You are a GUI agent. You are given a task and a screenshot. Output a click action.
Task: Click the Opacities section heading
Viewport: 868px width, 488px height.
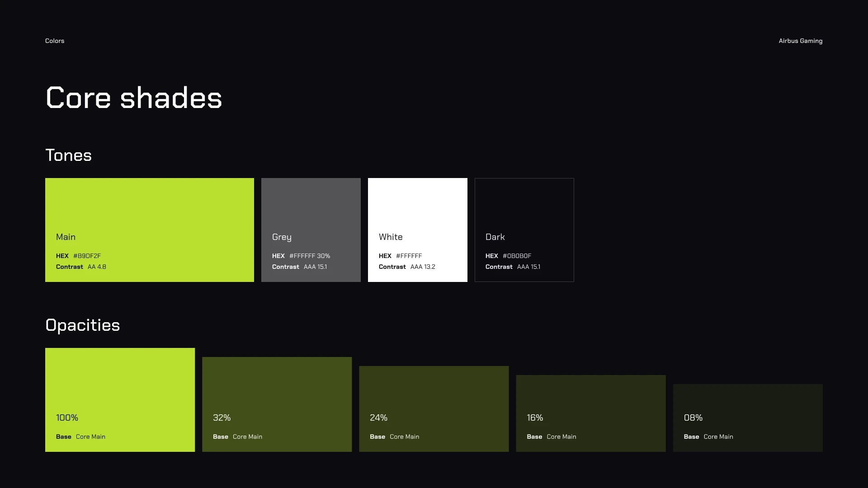83,325
